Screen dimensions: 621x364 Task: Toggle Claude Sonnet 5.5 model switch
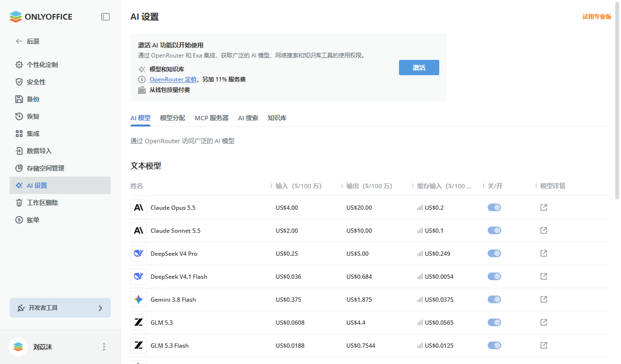pyautogui.click(x=494, y=230)
